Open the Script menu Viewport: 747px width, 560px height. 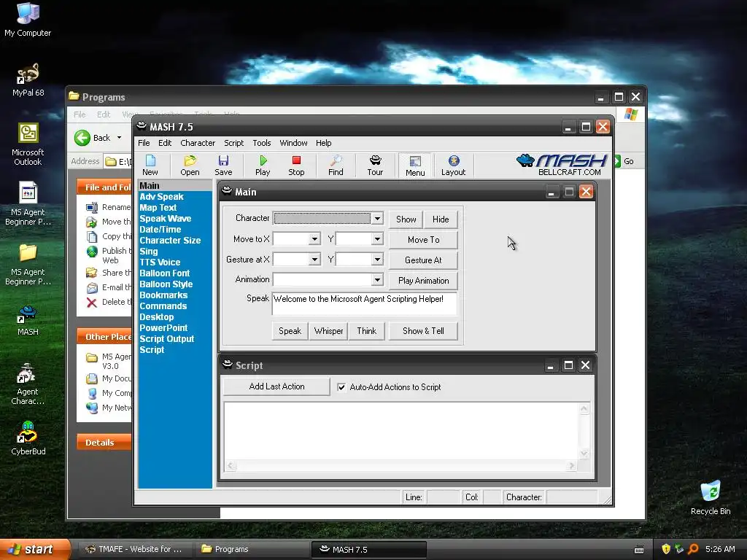tap(234, 143)
